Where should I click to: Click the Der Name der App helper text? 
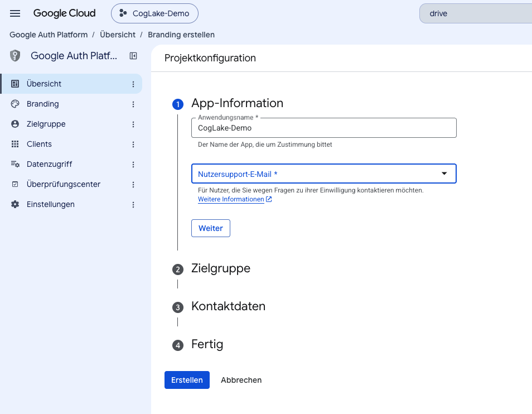(265, 145)
